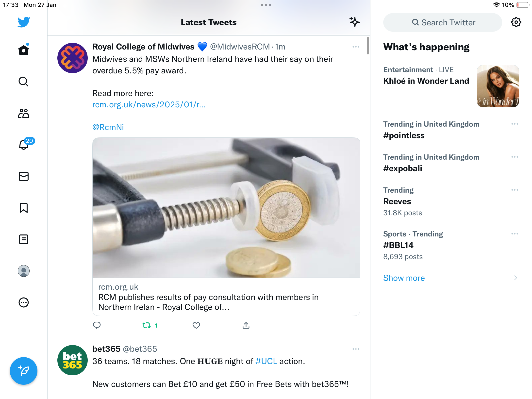The image size is (532, 399).
Task: Open more options for the bet365 tweet
Action: pos(356,349)
